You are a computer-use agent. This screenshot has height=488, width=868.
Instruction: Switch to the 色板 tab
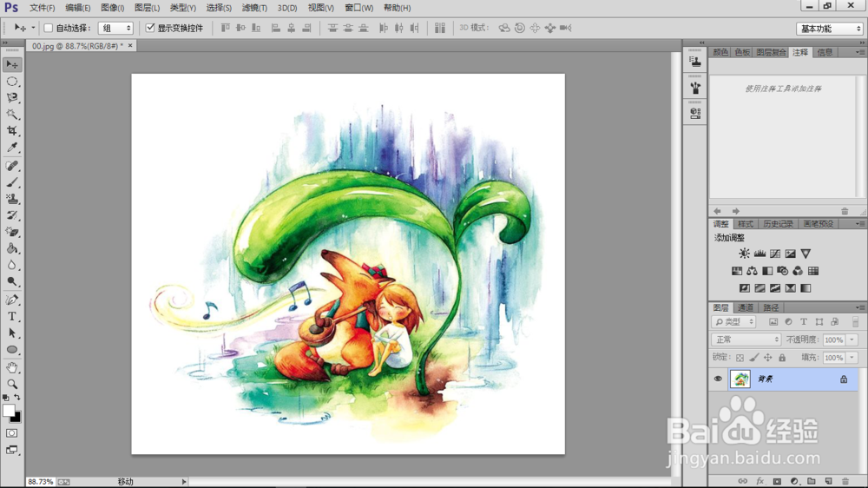[742, 52]
